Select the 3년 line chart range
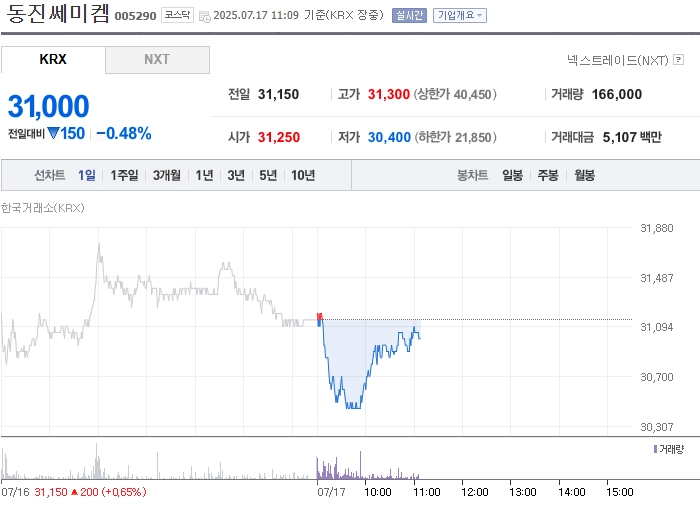700x505 pixels. tap(236, 175)
